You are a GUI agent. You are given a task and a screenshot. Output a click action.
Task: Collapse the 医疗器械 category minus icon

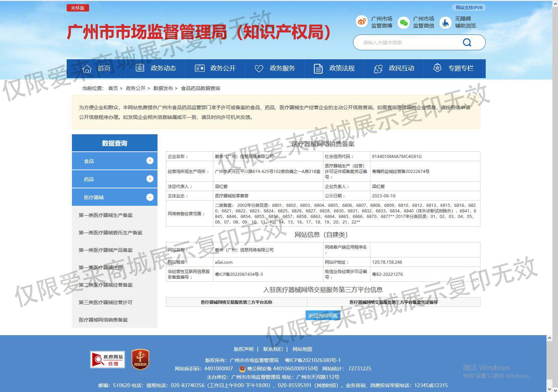[x=150, y=197]
